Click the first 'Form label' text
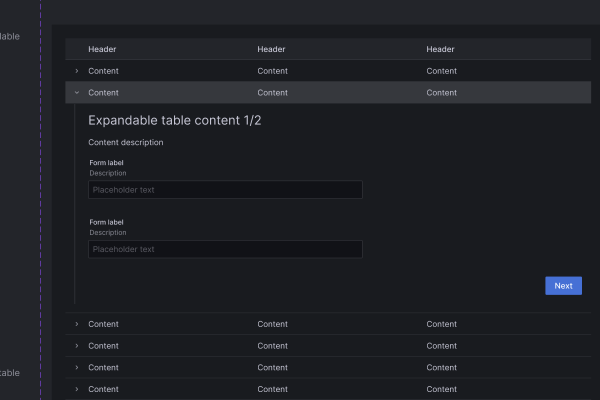Image resolution: width=600 pixels, height=400 pixels. (106, 163)
